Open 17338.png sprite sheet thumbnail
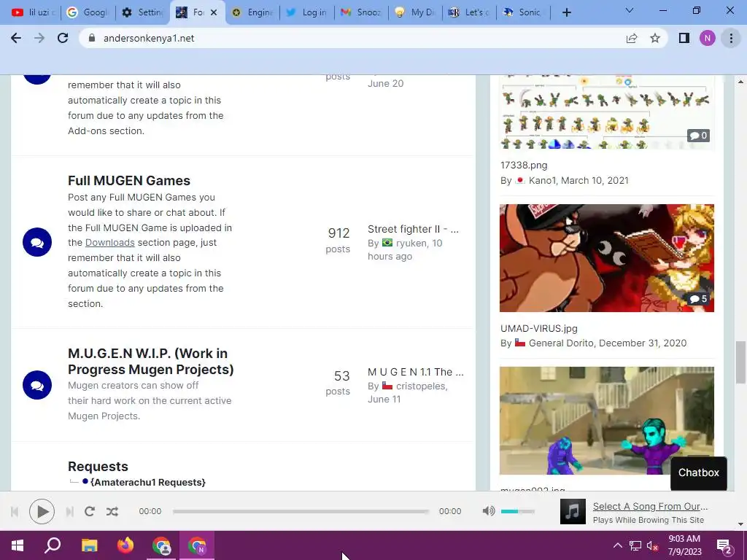The width and height of the screenshot is (747, 560). [x=607, y=112]
